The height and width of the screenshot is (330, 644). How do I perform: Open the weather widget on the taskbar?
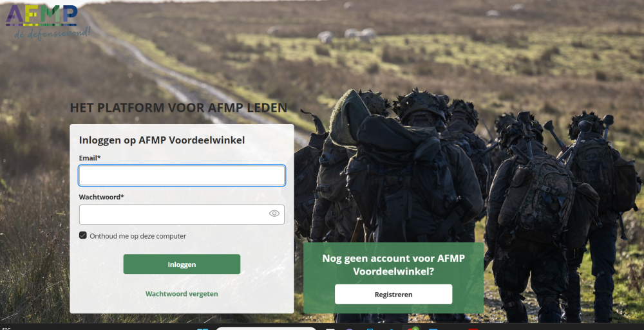coord(6,328)
